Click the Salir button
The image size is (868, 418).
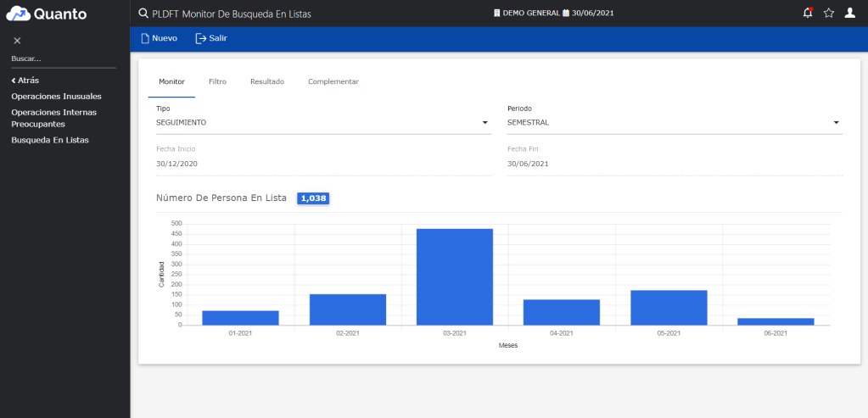pos(211,38)
